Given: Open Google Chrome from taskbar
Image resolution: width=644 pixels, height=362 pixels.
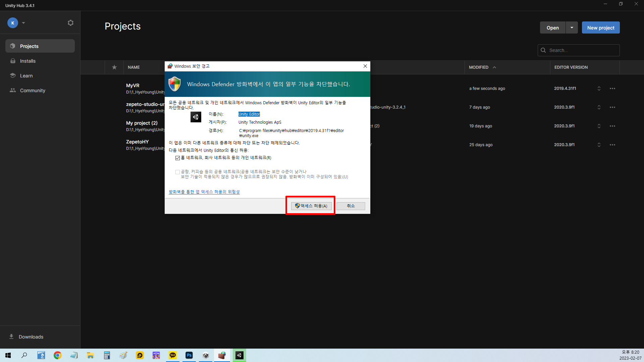Looking at the screenshot, I should [58, 355].
